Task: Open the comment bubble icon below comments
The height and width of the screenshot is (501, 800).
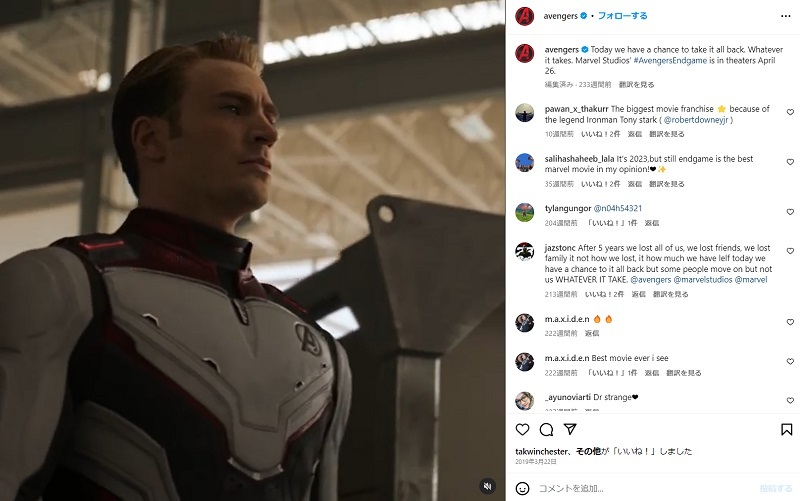Action: [546, 430]
